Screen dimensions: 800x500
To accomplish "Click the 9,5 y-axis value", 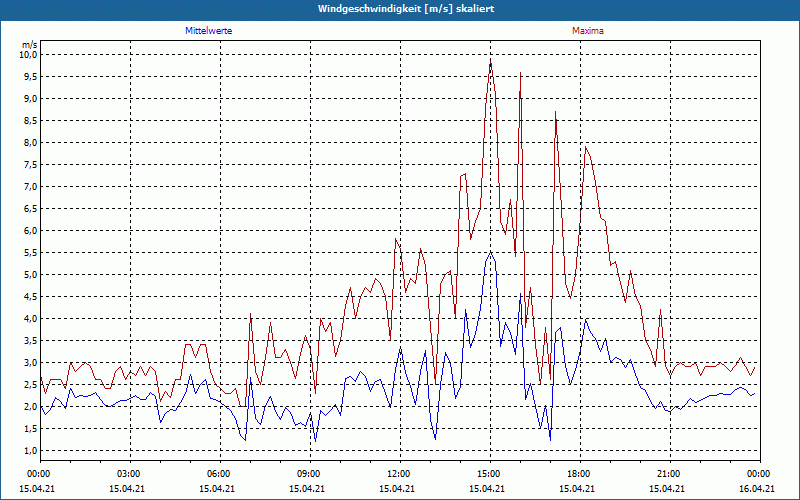I will [31, 77].
